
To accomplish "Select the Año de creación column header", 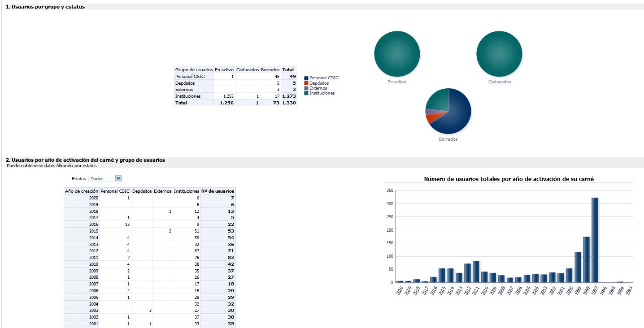I will tap(81, 191).
